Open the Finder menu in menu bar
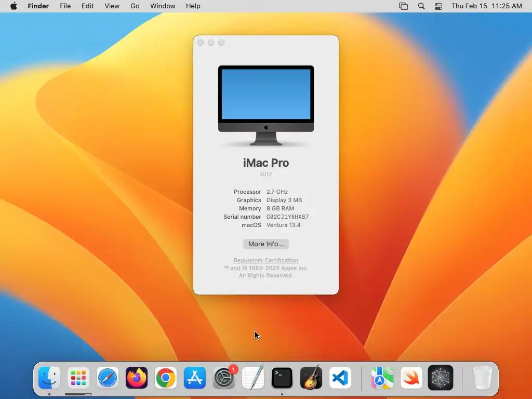532x399 pixels. [x=38, y=6]
